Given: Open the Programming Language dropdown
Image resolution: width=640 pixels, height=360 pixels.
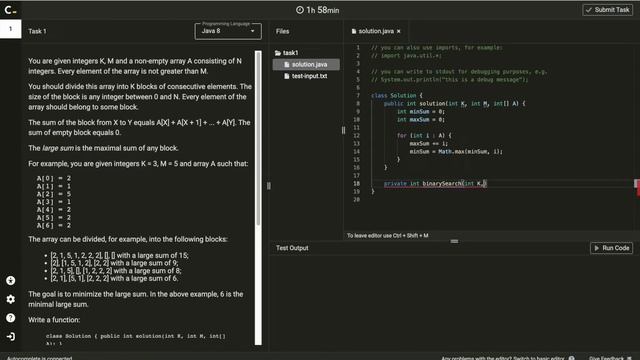Looking at the screenshot, I should (x=228, y=31).
